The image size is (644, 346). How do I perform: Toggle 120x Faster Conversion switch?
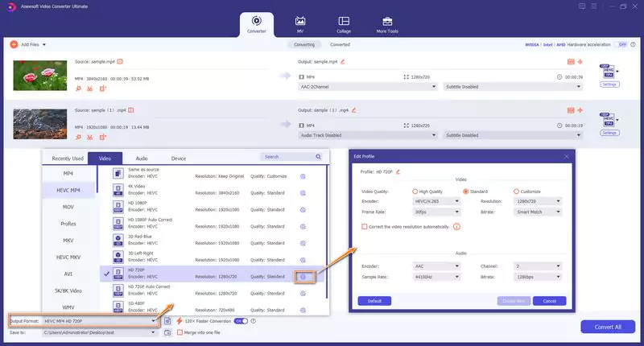click(241, 321)
